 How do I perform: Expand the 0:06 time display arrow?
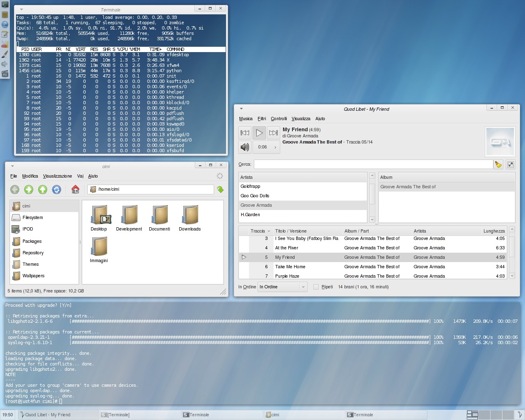coord(275,147)
